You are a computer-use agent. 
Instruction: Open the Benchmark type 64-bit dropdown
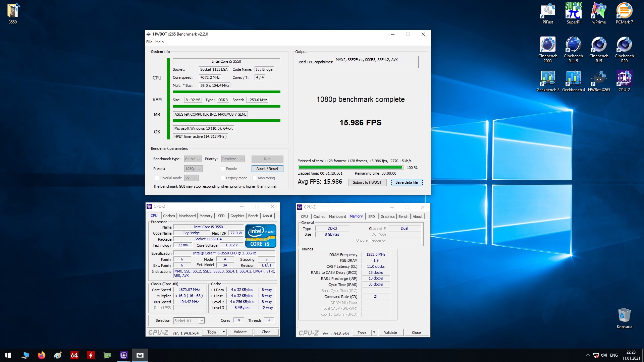[193, 159]
